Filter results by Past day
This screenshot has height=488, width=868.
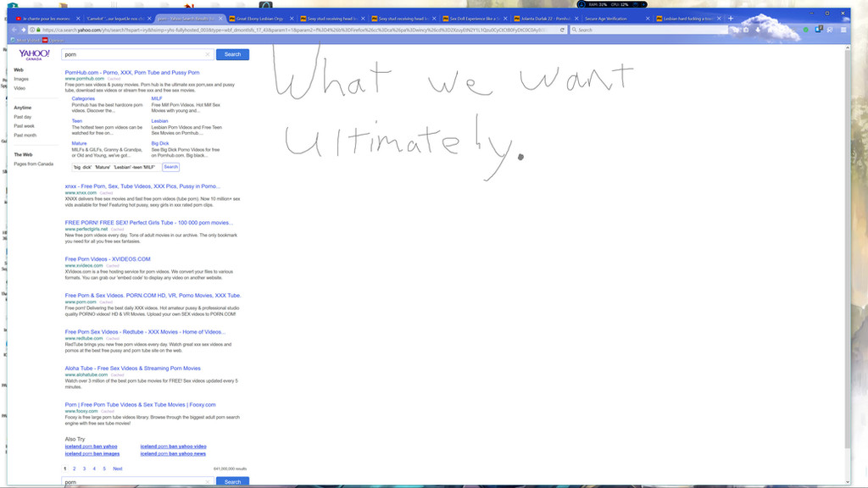[x=23, y=117]
